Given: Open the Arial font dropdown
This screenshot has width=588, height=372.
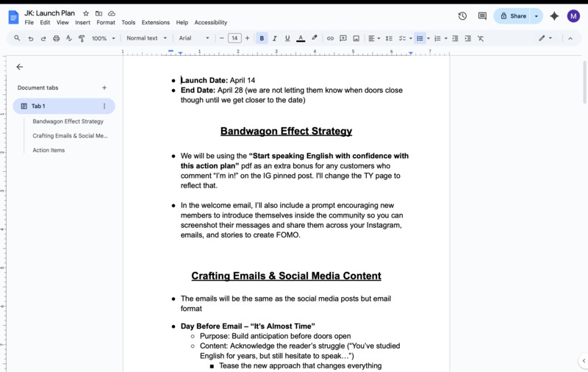Looking at the screenshot, I should click(194, 38).
